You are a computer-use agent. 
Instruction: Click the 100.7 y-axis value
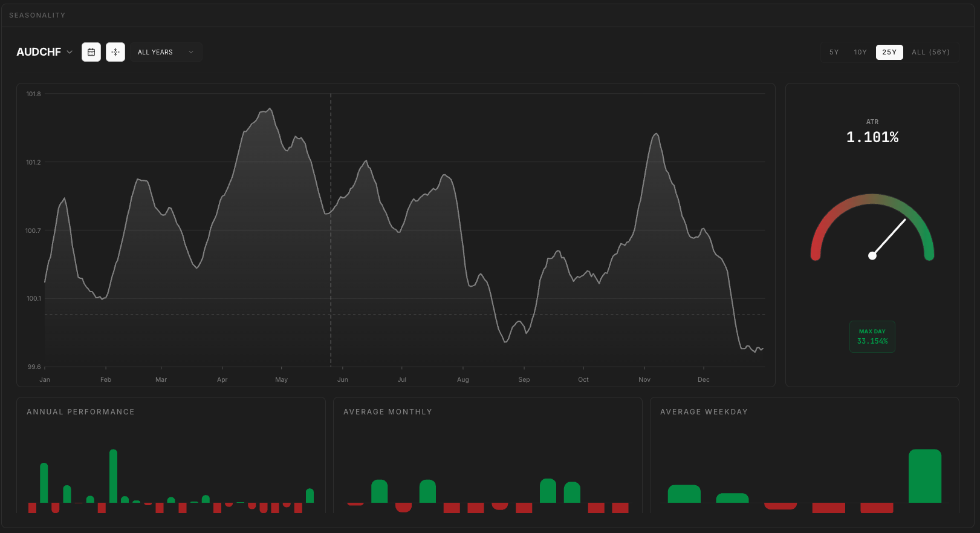[x=33, y=231]
